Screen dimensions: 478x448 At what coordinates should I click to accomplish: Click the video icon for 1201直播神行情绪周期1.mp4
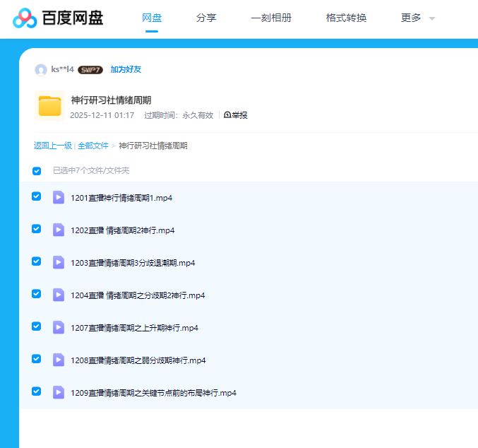[x=59, y=197]
